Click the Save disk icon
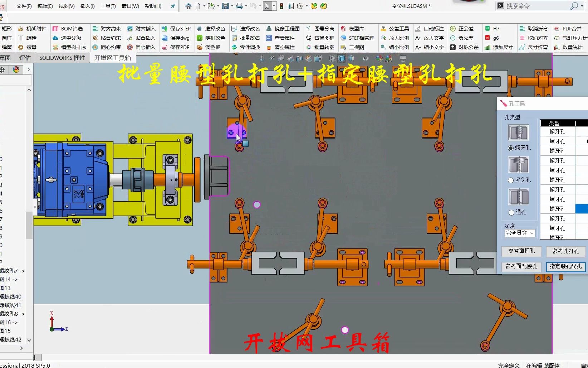Screen dimensions: 588x368 click(x=225, y=6)
